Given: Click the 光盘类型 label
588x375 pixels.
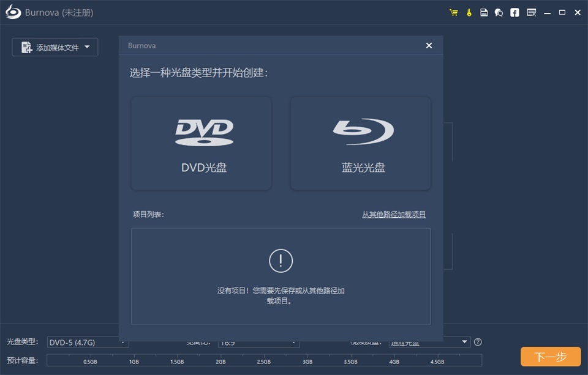Looking at the screenshot, I should 22,341.
